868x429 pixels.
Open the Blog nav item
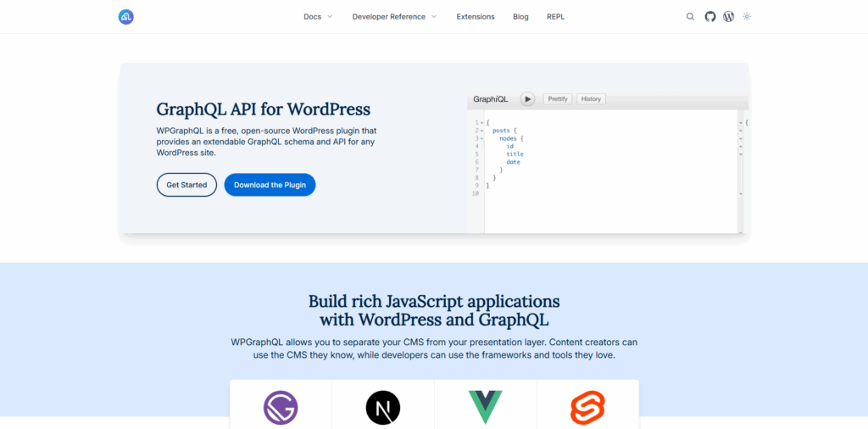point(521,17)
